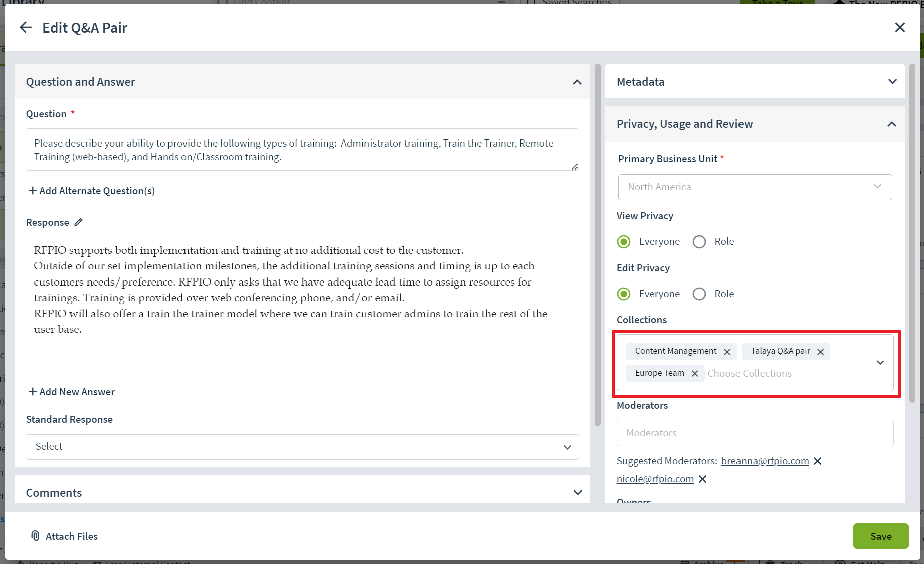The image size is (924, 564).
Task: Close the Edit Q&A Pair dialog
Action: pos(900,27)
